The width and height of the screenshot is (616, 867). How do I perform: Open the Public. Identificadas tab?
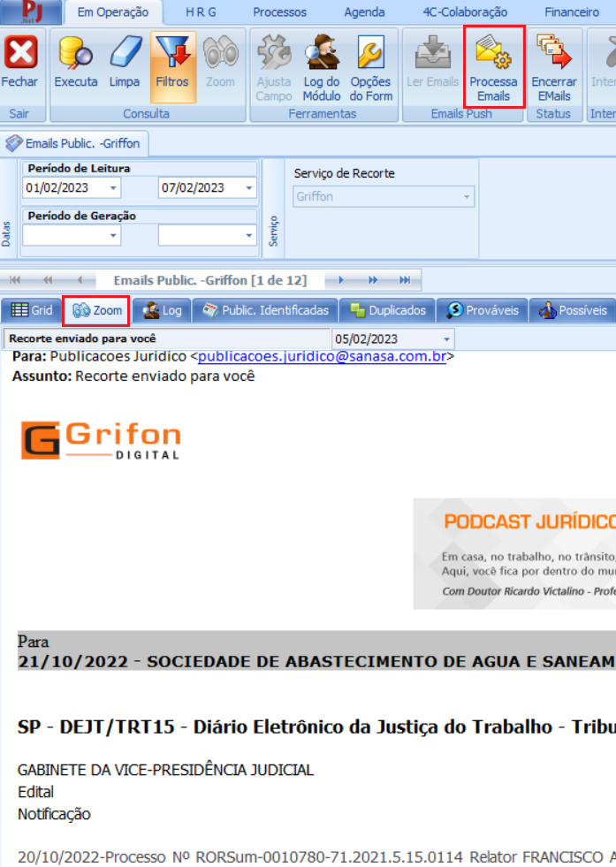[x=266, y=310]
